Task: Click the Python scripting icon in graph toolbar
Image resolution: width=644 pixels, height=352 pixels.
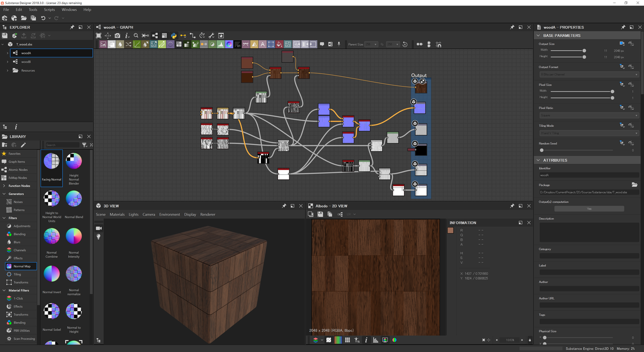Action: (173, 35)
